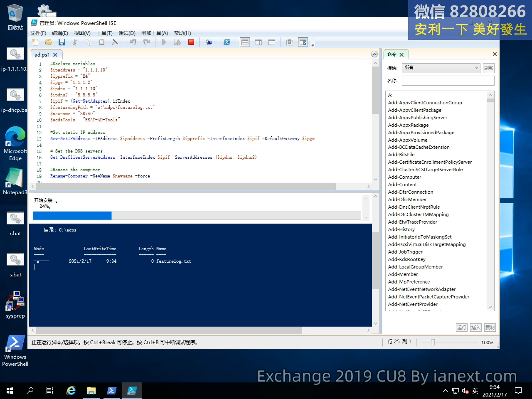Select Add-Content in the command list
This screenshot has width=532, height=399.
(402, 185)
